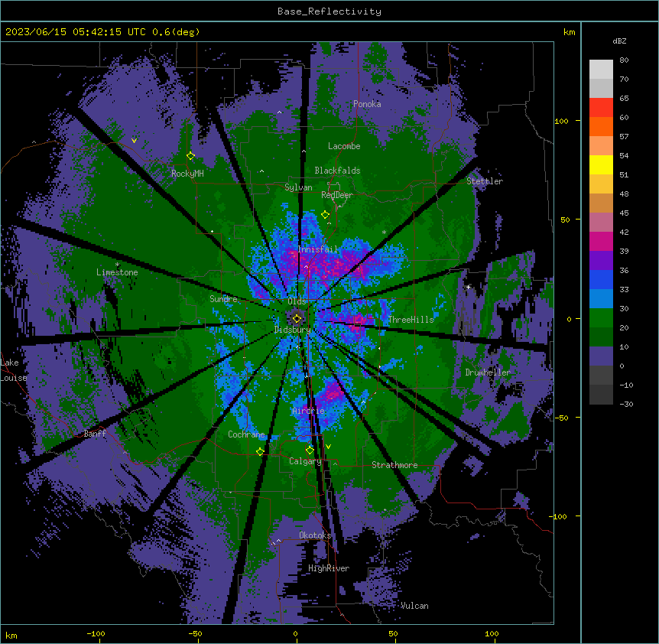This screenshot has width=659, height=644.
Task: Click the red 60-65 dBZ legend swatch
Action: tap(601, 108)
